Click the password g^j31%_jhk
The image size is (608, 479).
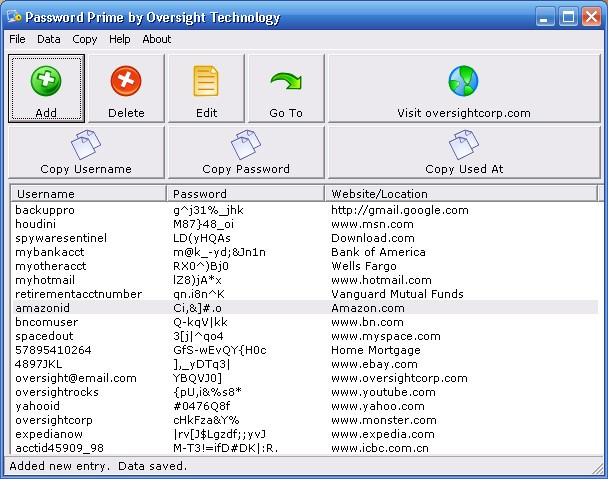[x=208, y=210]
